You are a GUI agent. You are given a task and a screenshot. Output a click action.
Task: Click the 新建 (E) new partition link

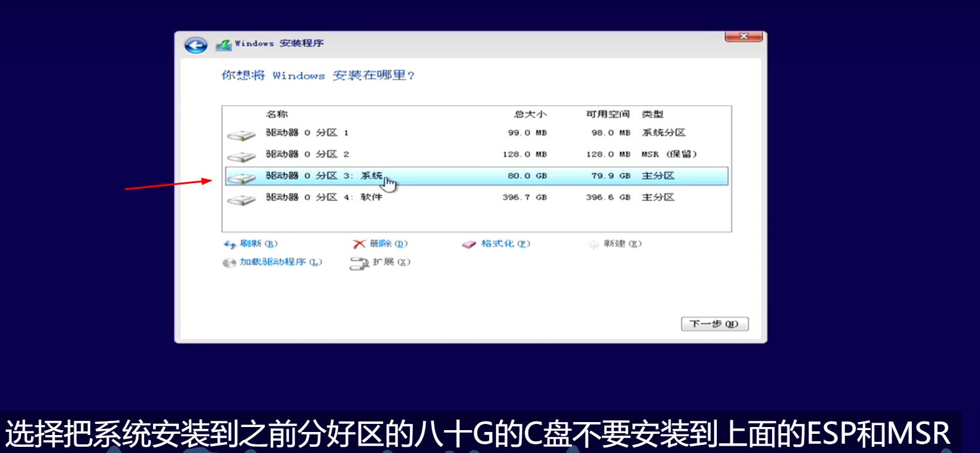tap(622, 244)
